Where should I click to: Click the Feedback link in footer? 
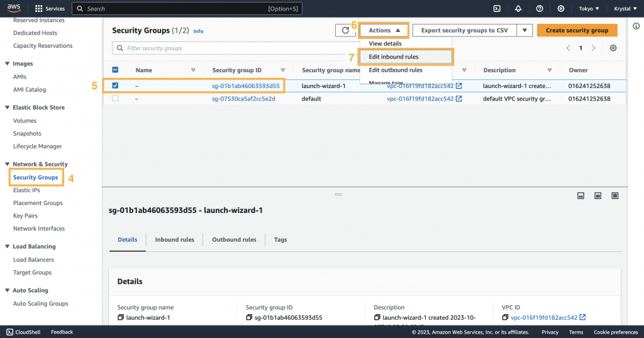click(x=62, y=332)
